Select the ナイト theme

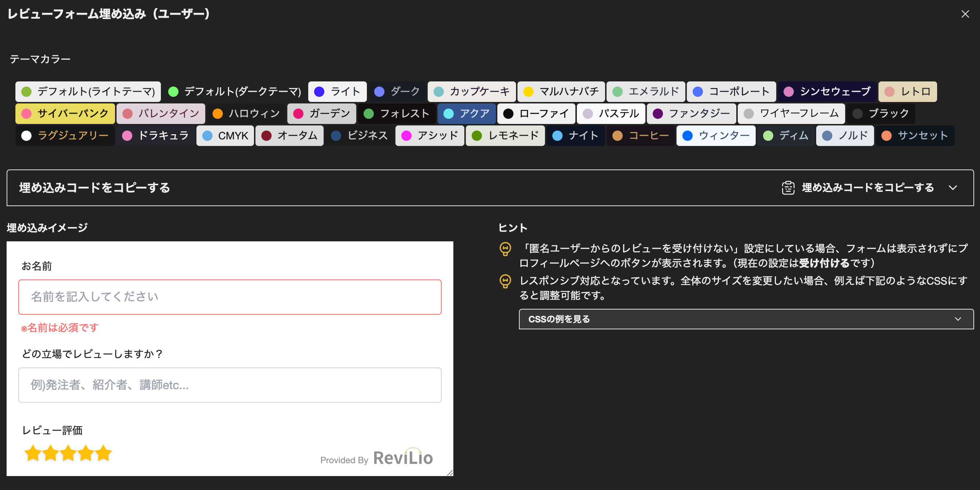click(x=576, y=136)
